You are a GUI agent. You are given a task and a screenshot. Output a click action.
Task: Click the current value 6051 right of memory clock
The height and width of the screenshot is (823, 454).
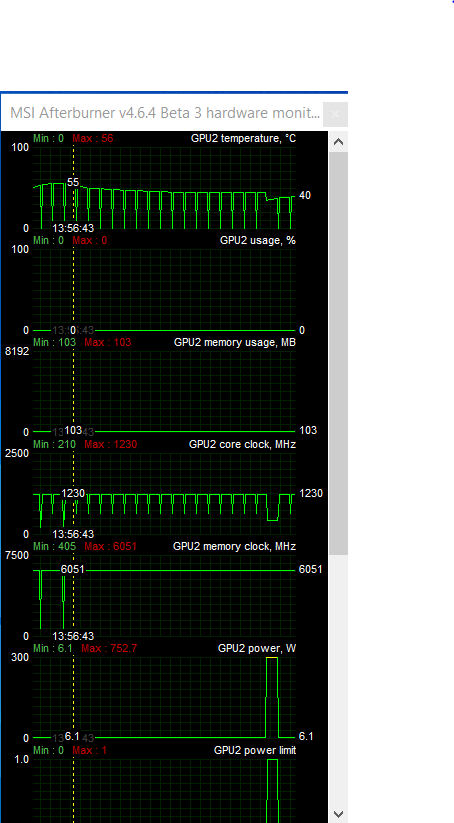pos(310,569)
